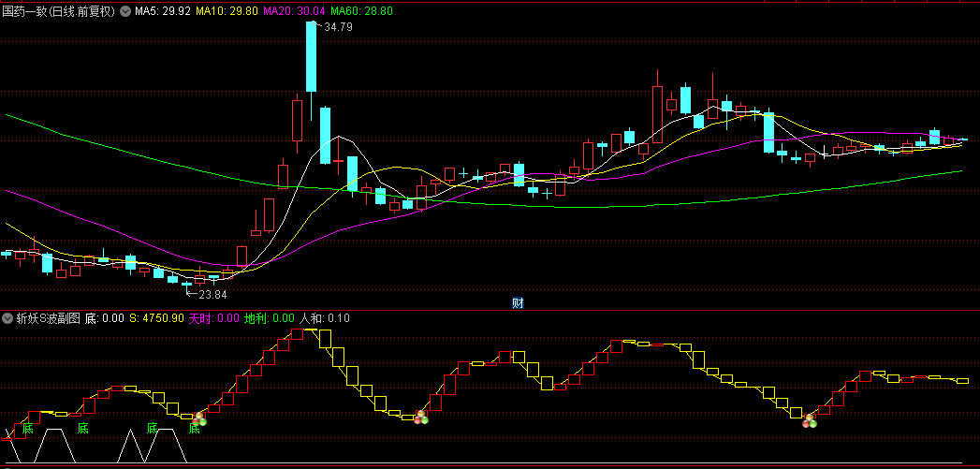Click the last colored-balls signal marker

(810, 421)
